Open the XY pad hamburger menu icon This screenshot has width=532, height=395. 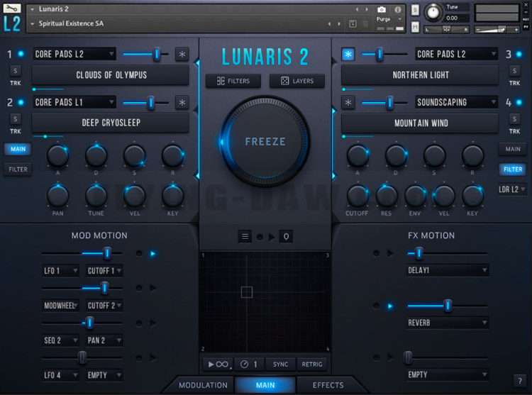coord(245,236)
